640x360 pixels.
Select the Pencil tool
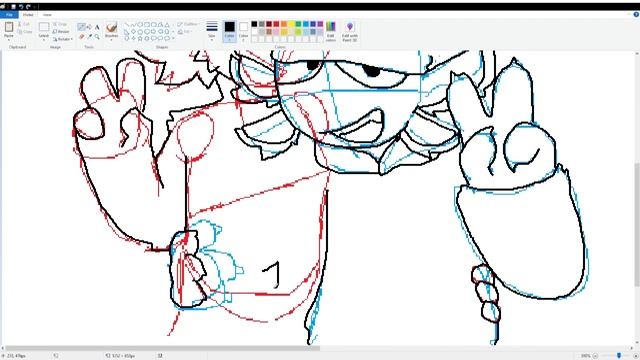[x=82, y=27]
